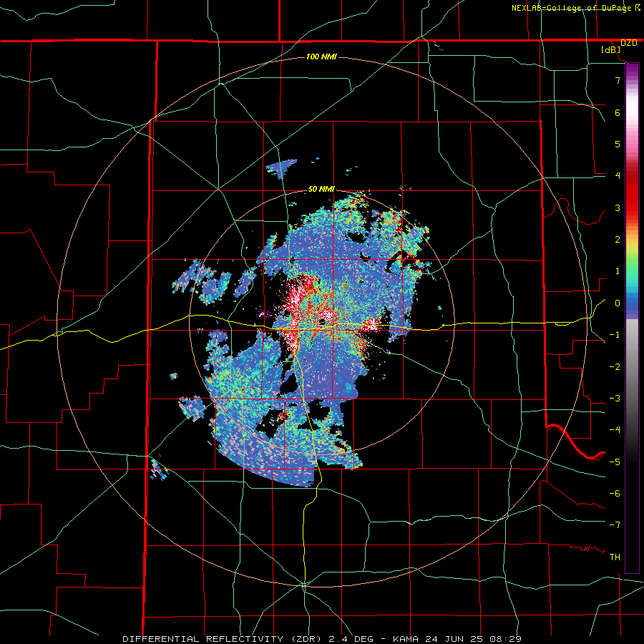Image resolution: width=644 pixels, height=644 pixels.
Task: Click the "-7" tick on the dB scale
Action: coord(615,525)
